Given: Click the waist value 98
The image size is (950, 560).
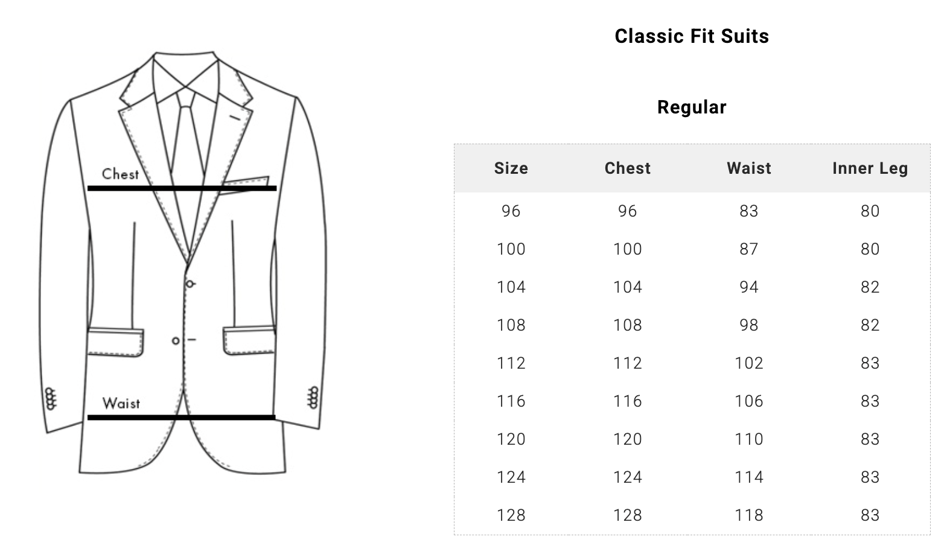Looking at the screenshot, I should click(749, 325).
